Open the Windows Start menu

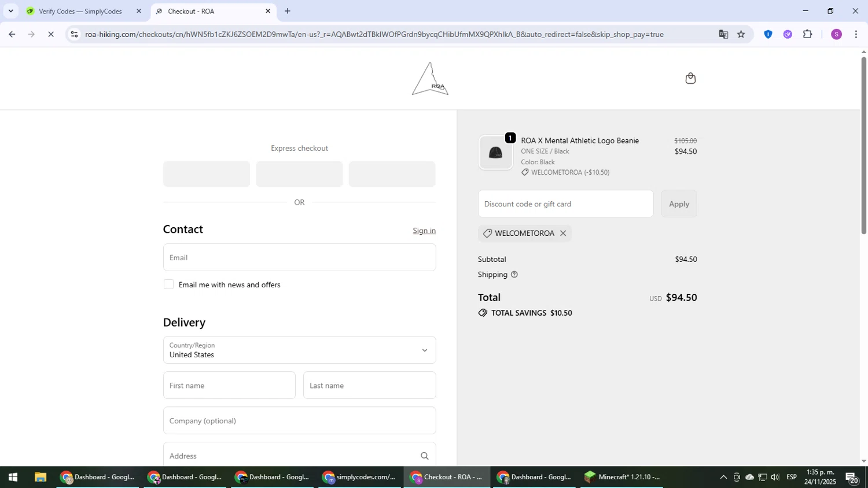[x=13, y=477]
